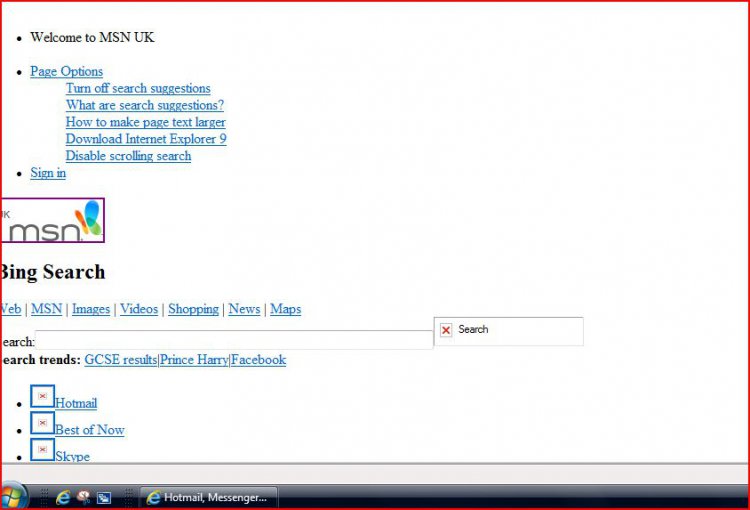Click the Sign in link

pyautogui.click(x=48, y=173)
